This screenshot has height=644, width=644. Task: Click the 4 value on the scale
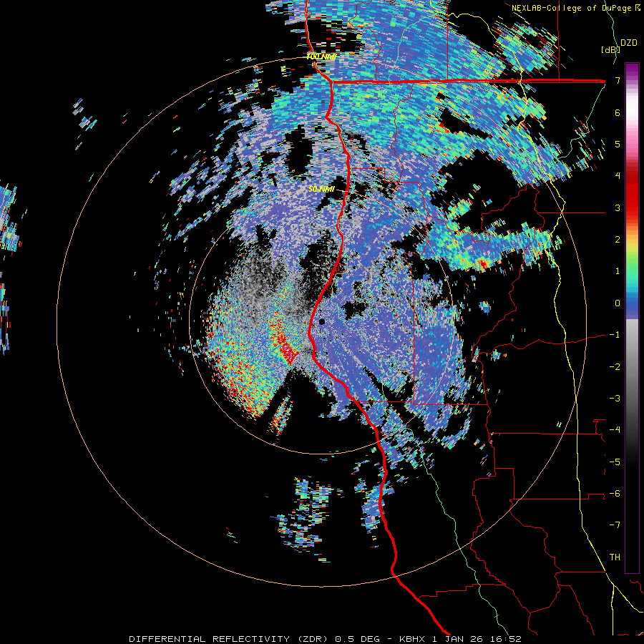[x=618, y=176]
